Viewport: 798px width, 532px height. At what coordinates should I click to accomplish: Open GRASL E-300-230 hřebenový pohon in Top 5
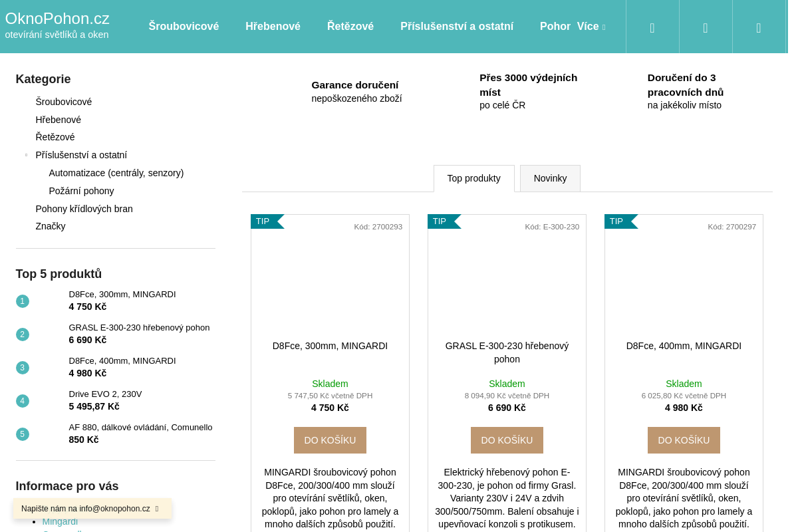click(x=139, y=327)
